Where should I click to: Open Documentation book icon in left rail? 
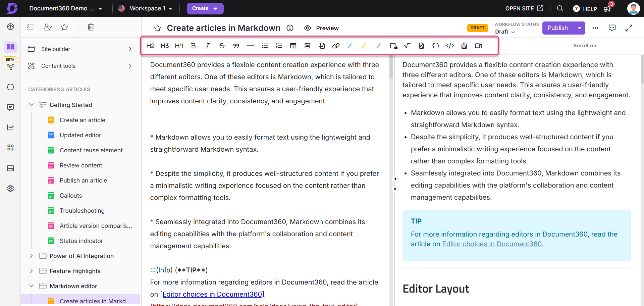click(x=10, y=47)
